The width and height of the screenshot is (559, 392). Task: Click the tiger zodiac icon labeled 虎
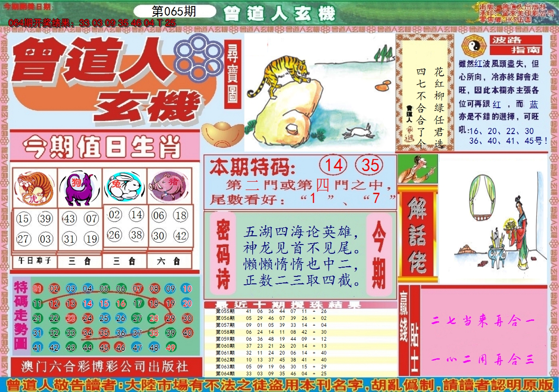(x=34, y=188)
